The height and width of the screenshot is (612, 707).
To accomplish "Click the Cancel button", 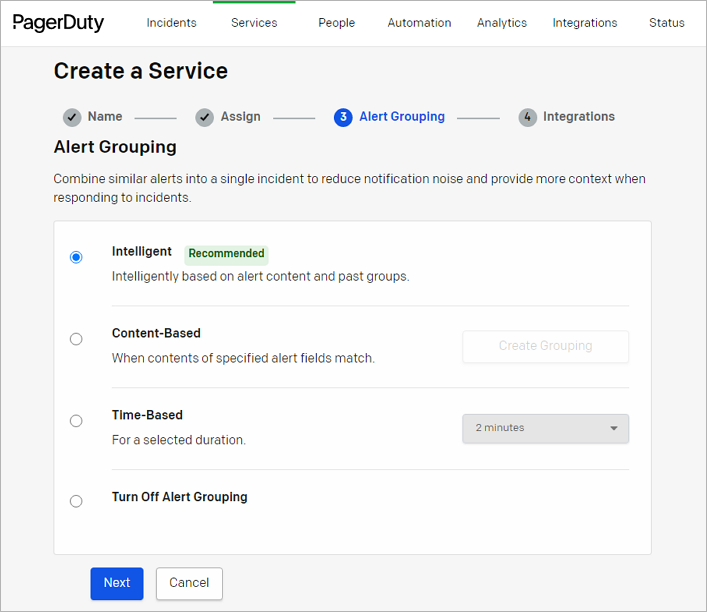I will tap(189, 583).
